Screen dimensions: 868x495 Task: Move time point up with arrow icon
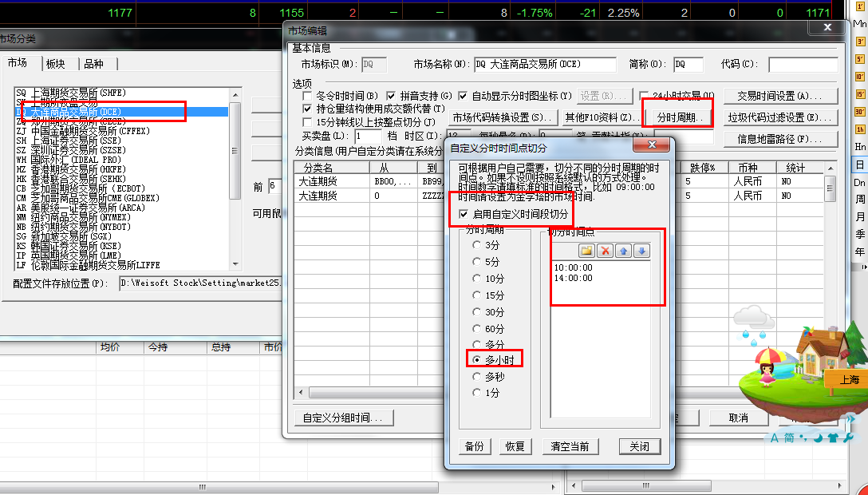pyautogui.click(x=624, y=251)
